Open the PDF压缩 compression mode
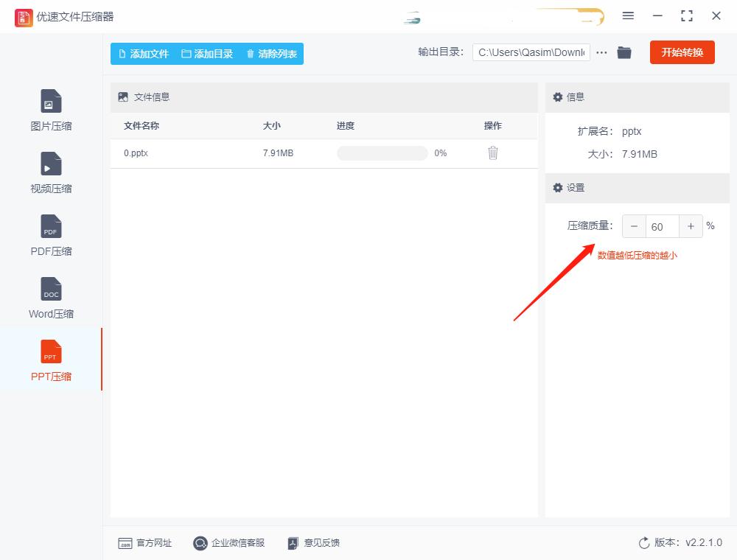Viewport: 737px width, 560px height. pyautogui.click(x=50, y=234)
